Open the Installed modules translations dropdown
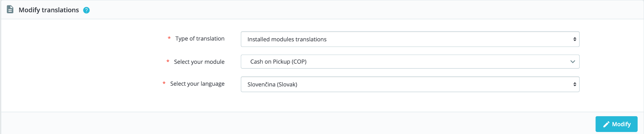644x134 pixels. [410, 39]
